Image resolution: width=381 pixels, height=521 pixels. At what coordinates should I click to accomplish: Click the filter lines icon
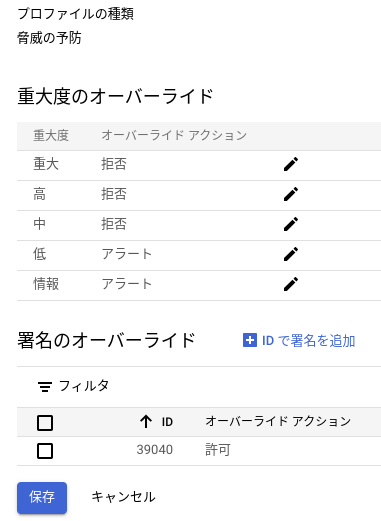(x=45, y=387)
